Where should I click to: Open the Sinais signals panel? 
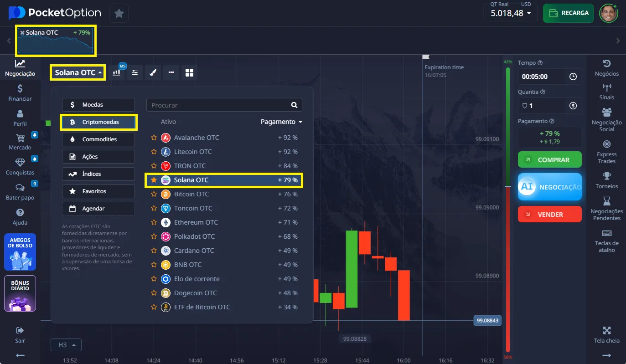607,92
